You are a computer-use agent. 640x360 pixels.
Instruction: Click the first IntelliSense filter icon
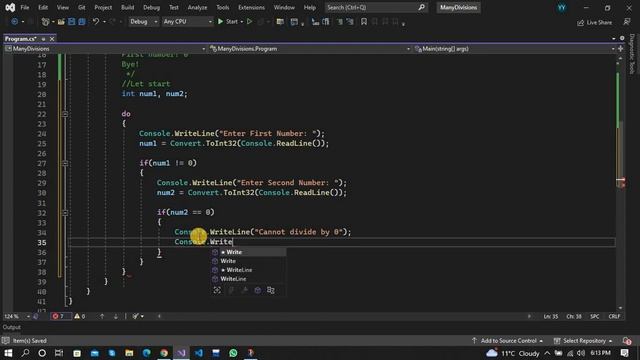pyautogui.click(x=217, y=290)
